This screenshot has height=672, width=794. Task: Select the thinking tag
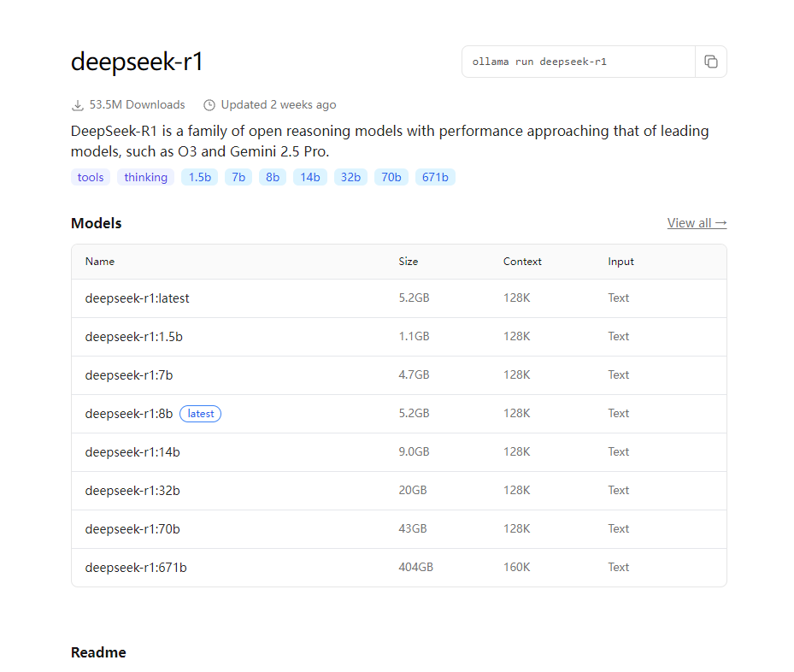145,178
